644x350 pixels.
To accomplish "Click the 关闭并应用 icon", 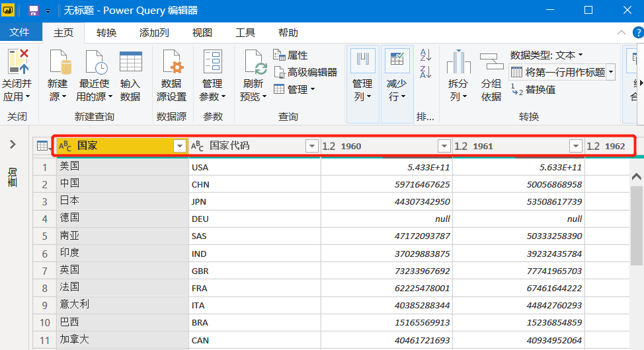I will click(17, 61).
